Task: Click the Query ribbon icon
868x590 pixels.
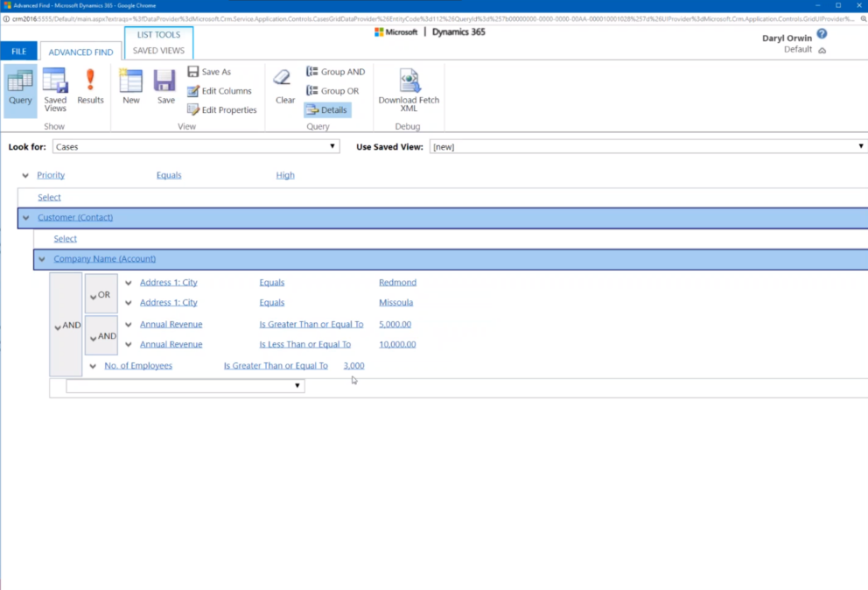Action: pos(20,90)
